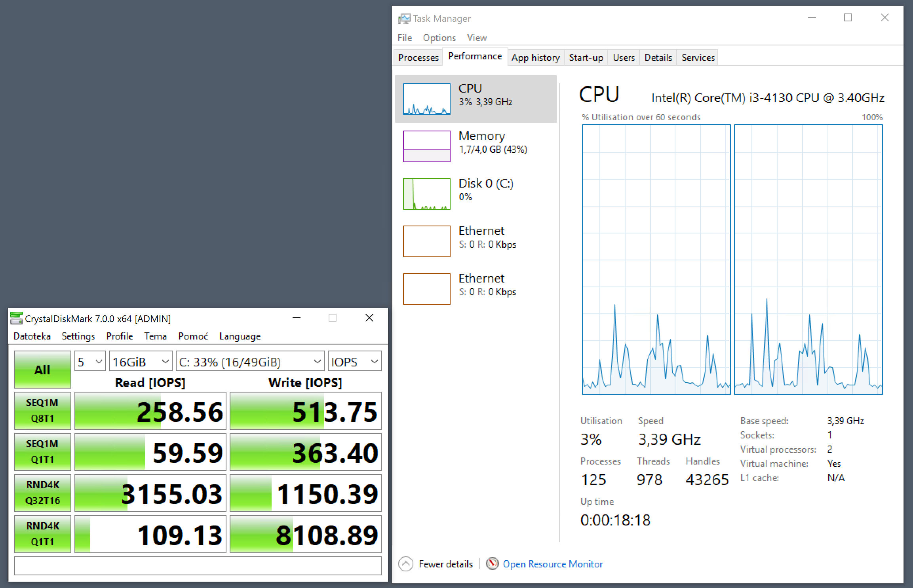Open the Pomoć menu in CrystalDiskMark
This screenshot has height=588, width=913.
point(193,336)
